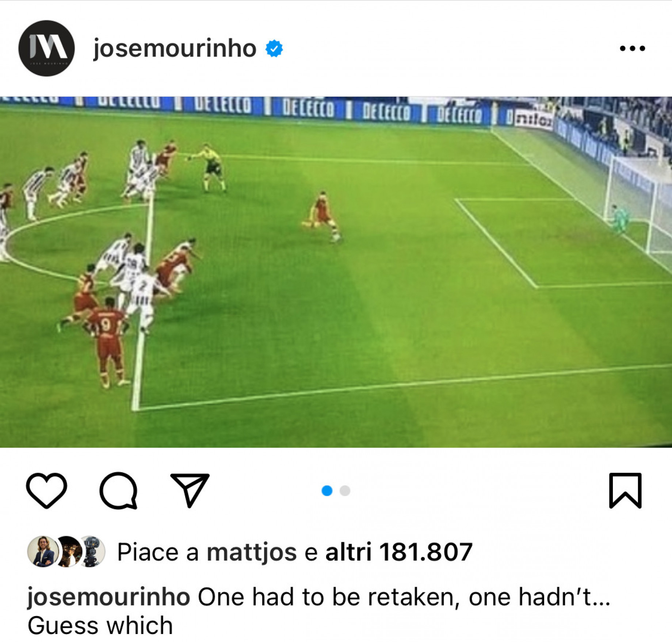Select the first blue carousel dot
This screenshot has height=642, width=672.
tap(327, 491)
